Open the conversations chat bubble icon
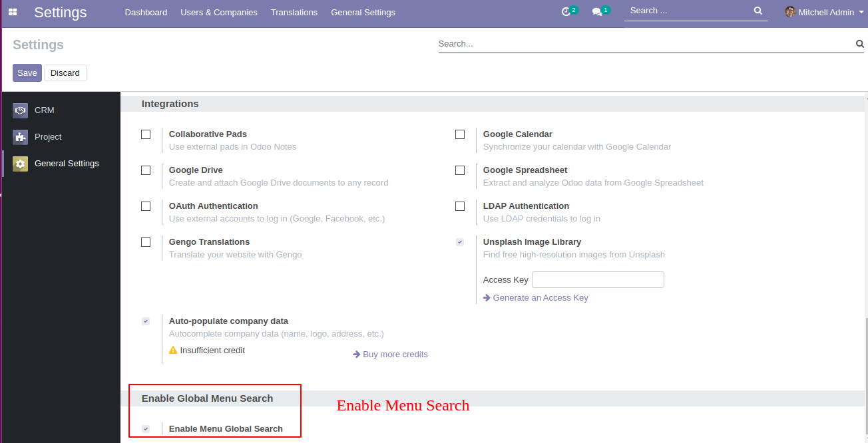The width and height of the screenshot is (868, 443). tap(597, 12)
